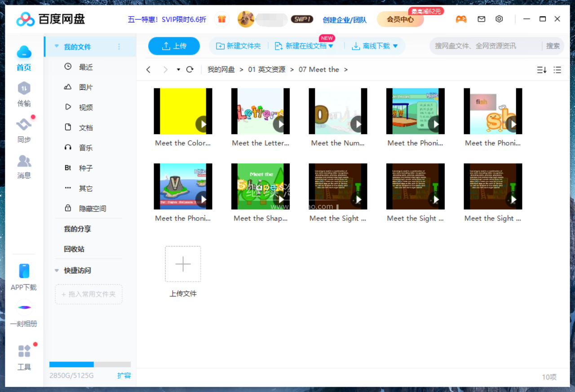The height and width of the screenshot is (392, 575).
Task: Expand the 新建在线文档 dropdown
Action: [331, 46]
